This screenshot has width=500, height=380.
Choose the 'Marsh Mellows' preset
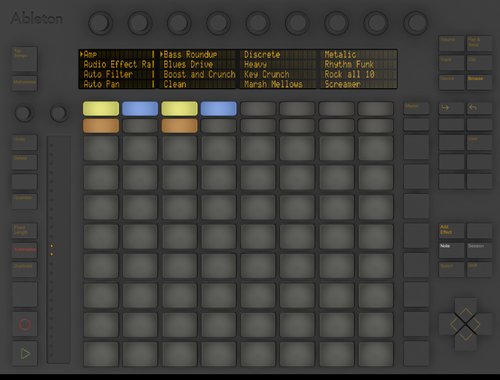pos(273,84)
